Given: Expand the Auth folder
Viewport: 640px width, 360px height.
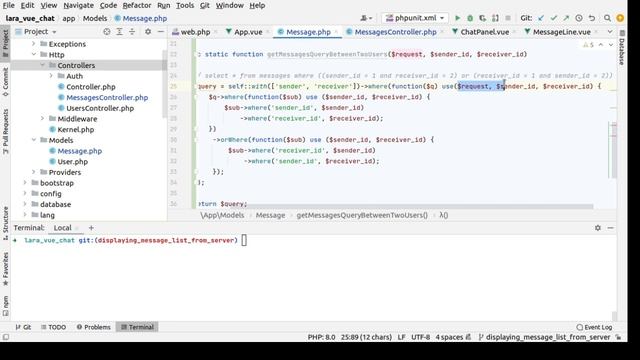Looking at the screenshot, I should click(51, 76).
